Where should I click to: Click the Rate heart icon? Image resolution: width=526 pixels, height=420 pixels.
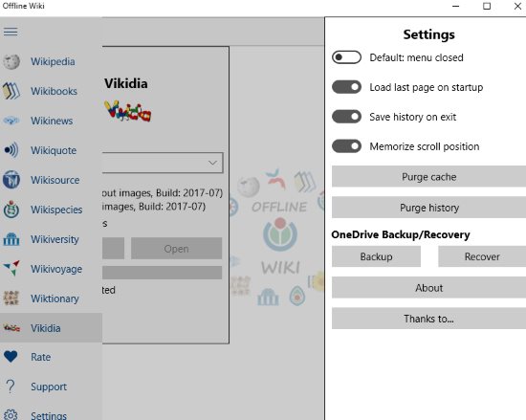tap(11, 357)
